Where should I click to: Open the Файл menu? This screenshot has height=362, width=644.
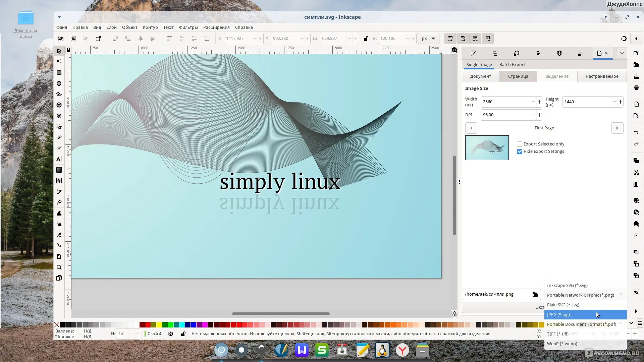point(62,27)
